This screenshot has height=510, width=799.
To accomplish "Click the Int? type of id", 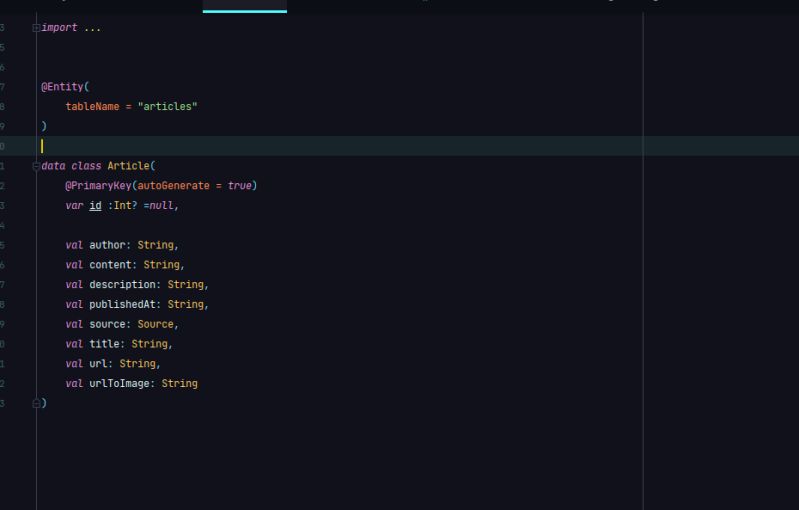I will (125, 205).
